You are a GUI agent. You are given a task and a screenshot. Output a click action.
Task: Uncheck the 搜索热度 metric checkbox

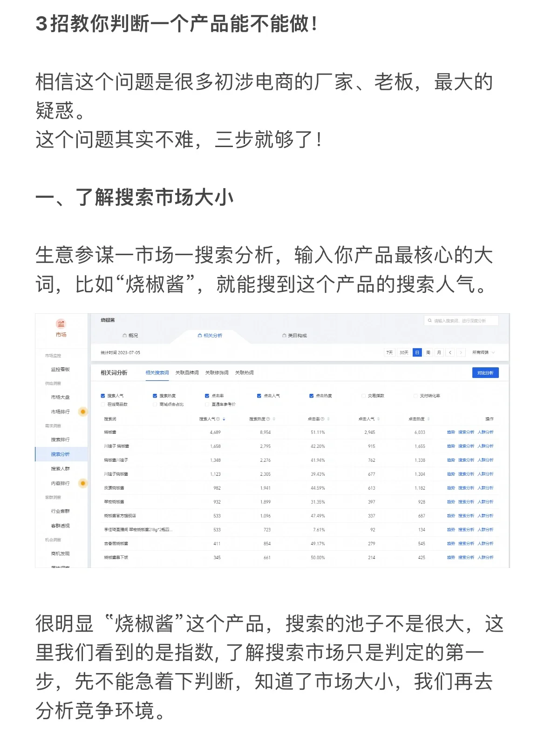click(x=155, y=396)
